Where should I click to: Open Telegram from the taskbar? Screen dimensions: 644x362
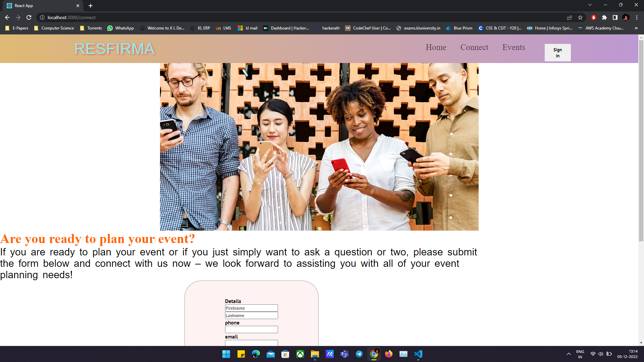[359, 354]
